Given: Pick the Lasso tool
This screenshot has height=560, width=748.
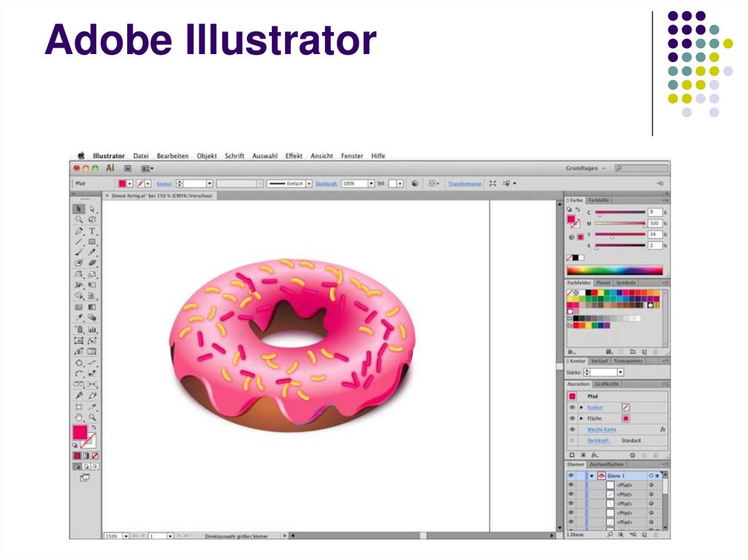Looking at the screenshot, I should (92, 220).
